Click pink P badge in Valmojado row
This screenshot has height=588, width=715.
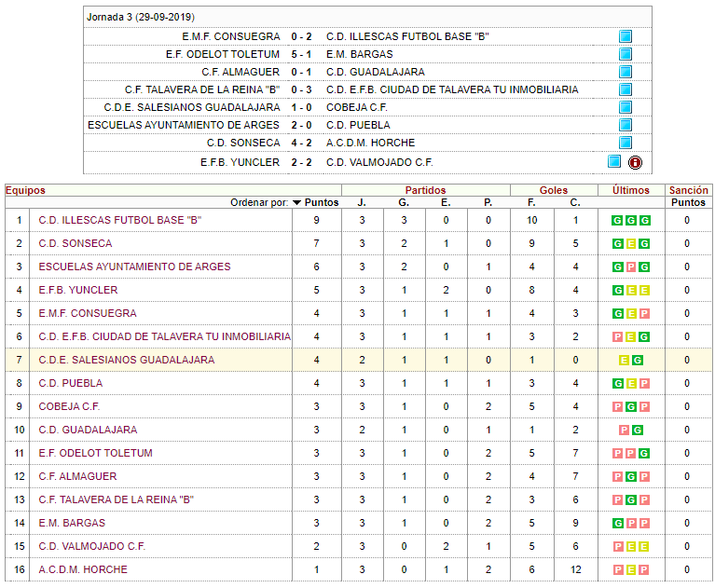(x=617, y=546)
